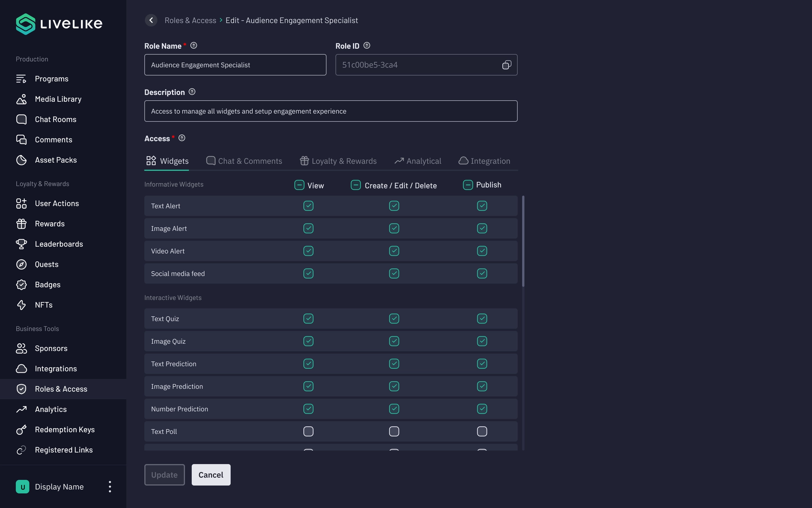Enable Publish for Text Poll
Screen dimensions: 812x508
pyautogui.click(x=482, y=431)
